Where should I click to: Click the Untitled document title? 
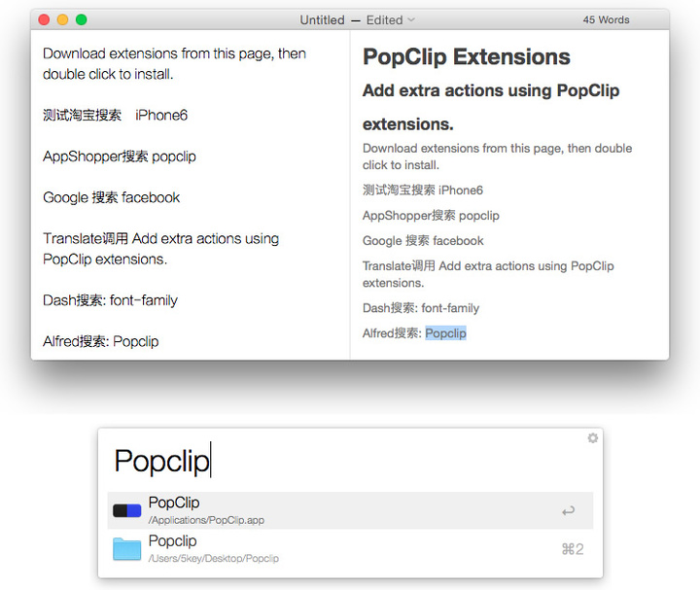click(322, 19)
